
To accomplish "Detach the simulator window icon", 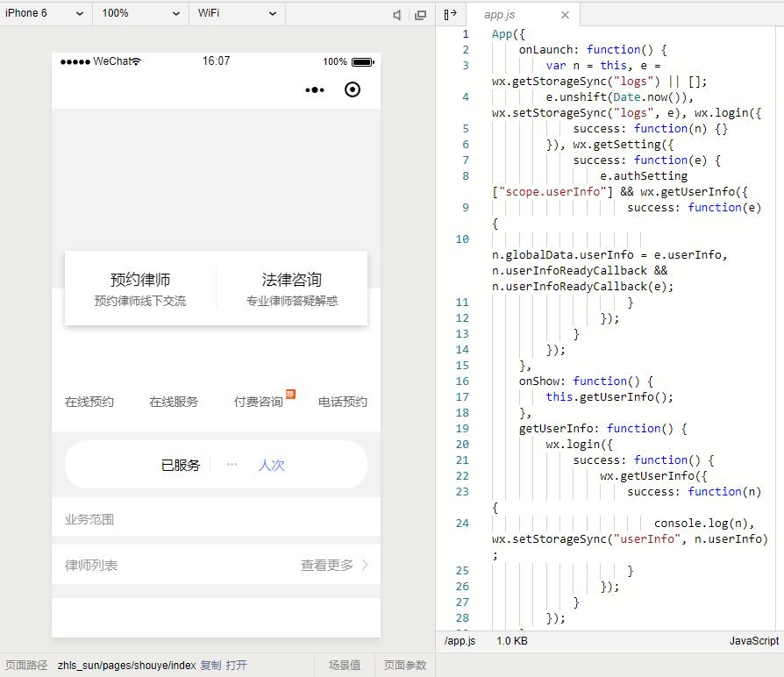I will click(x=420, y=15).
